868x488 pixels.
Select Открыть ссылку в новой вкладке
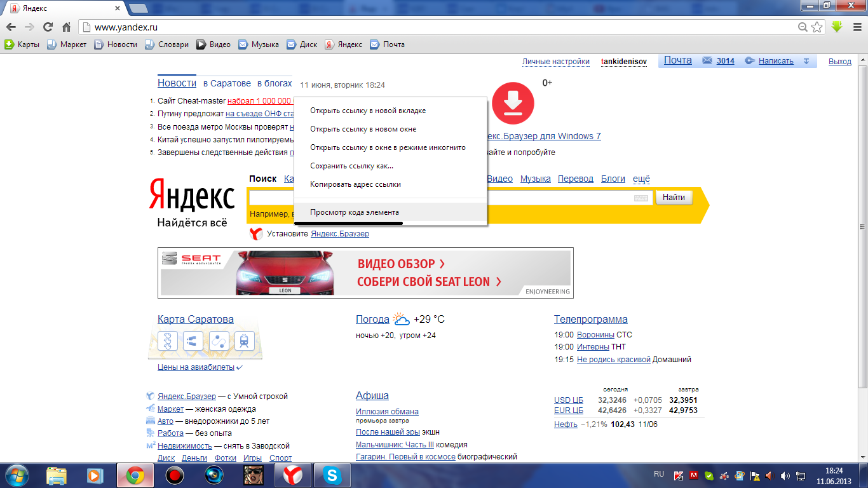[368, 111]
